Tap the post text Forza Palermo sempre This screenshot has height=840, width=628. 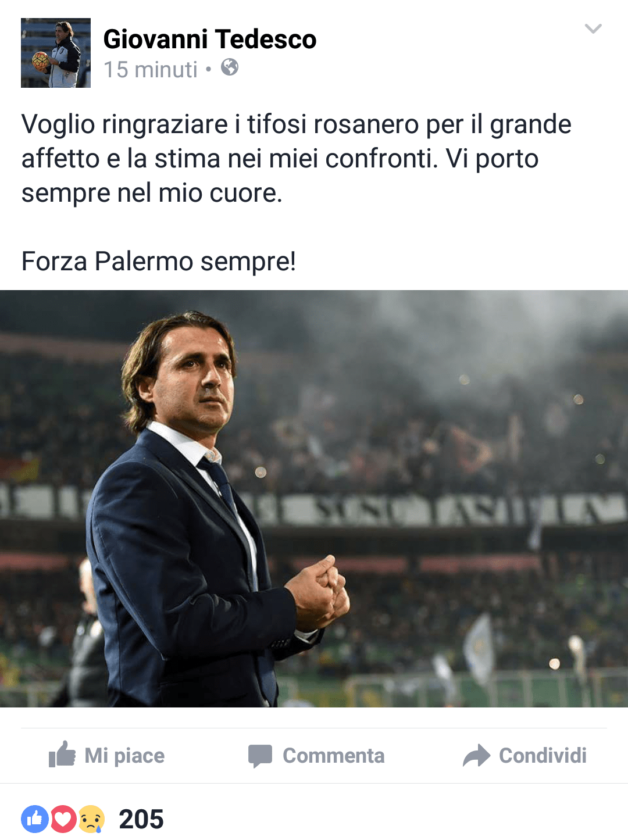point(159,261)
